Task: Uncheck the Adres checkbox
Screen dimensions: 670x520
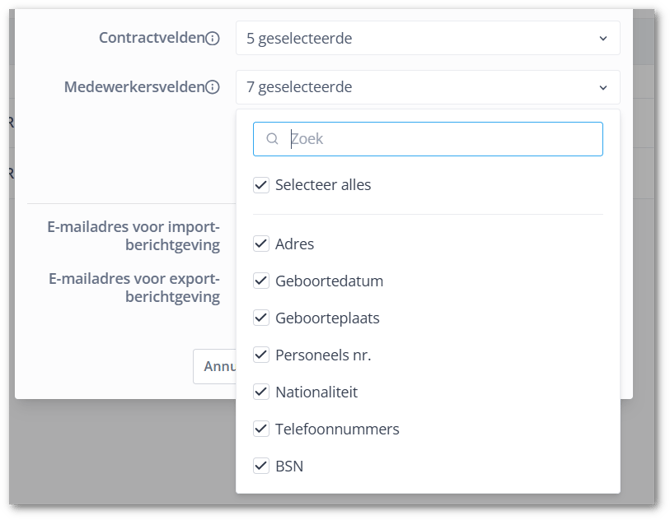Action: (261, 244)
